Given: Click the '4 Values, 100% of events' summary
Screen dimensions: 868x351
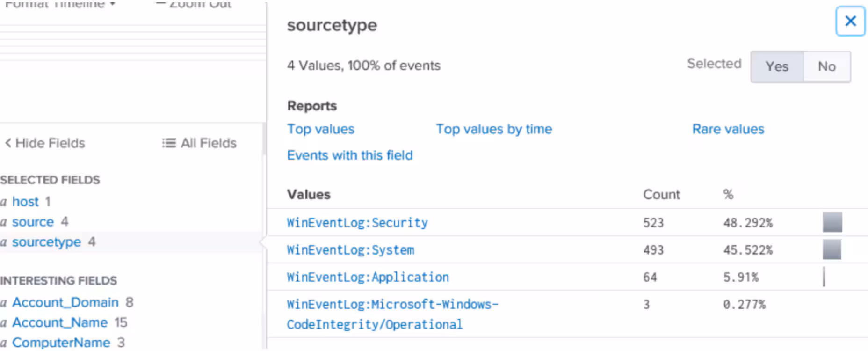Looking at the screenshot, I should [364, 66].
